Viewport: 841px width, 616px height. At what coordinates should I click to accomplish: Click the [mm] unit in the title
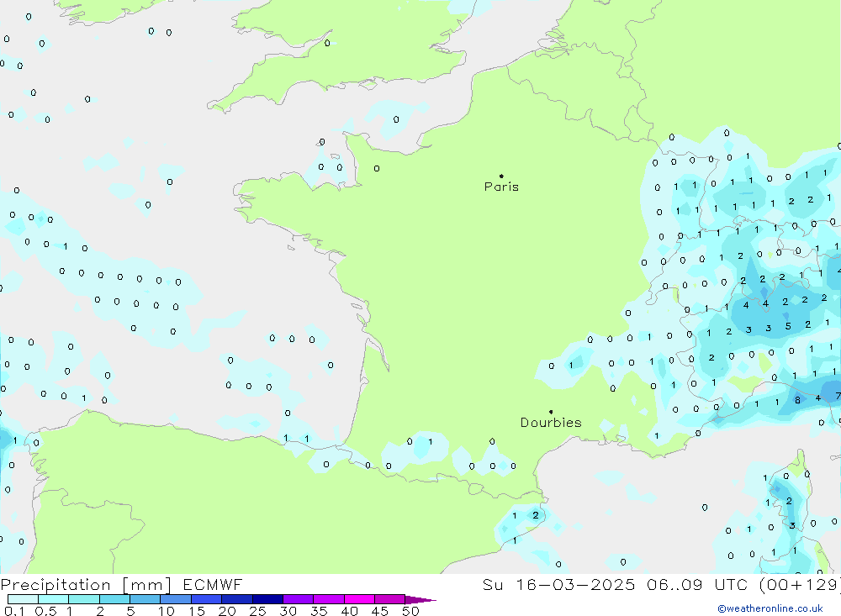(147, 585)
